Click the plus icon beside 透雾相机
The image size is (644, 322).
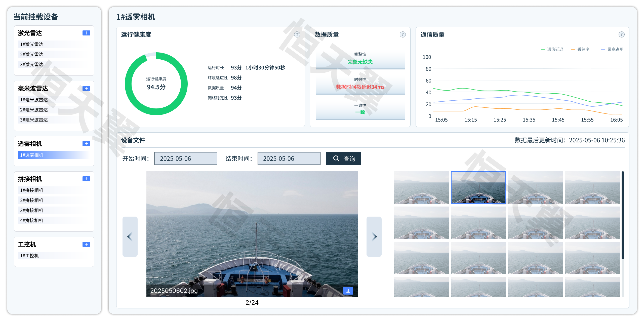point(86,144)
